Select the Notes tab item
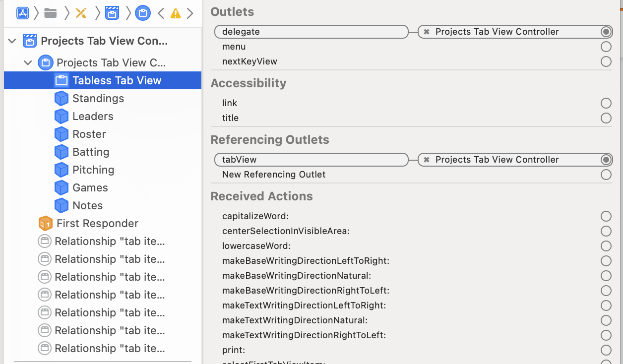 tap(103, 205)
